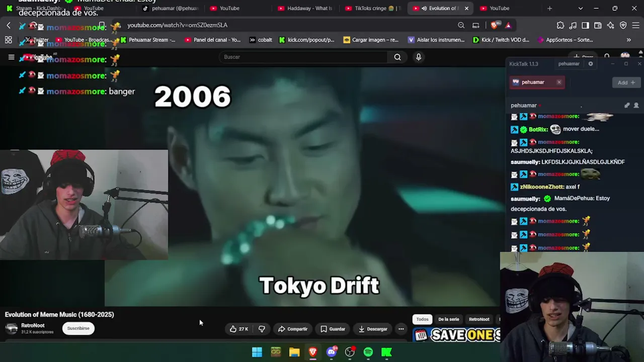Show hidden bookmarks with the double chevron

629,40
